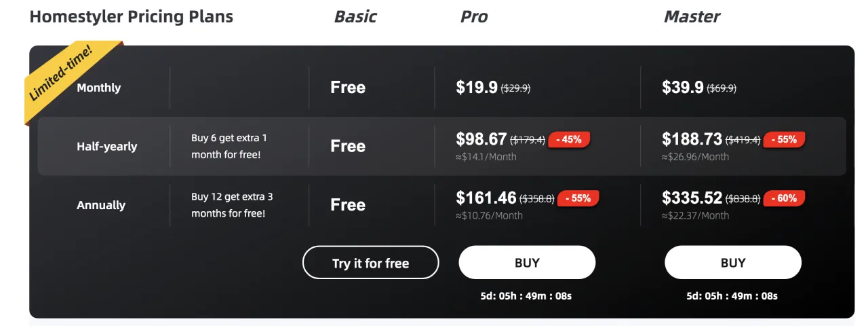Select the Half-yearly billing row

106,146
